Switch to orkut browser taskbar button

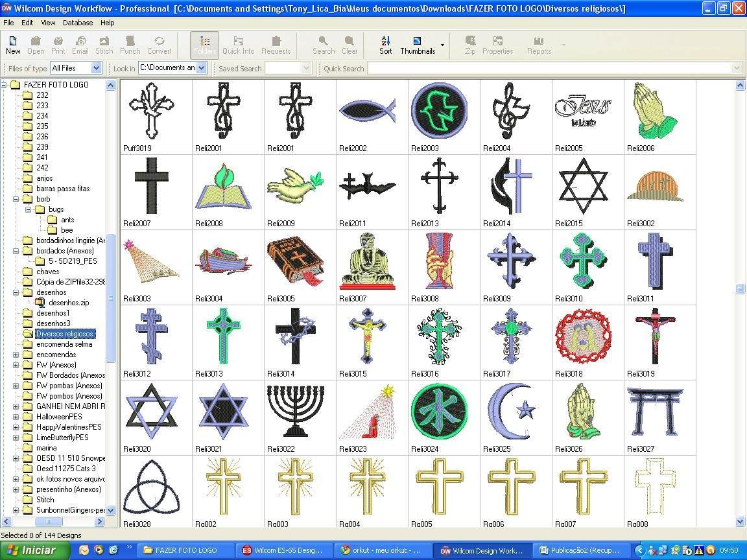(x=383, y=550)
